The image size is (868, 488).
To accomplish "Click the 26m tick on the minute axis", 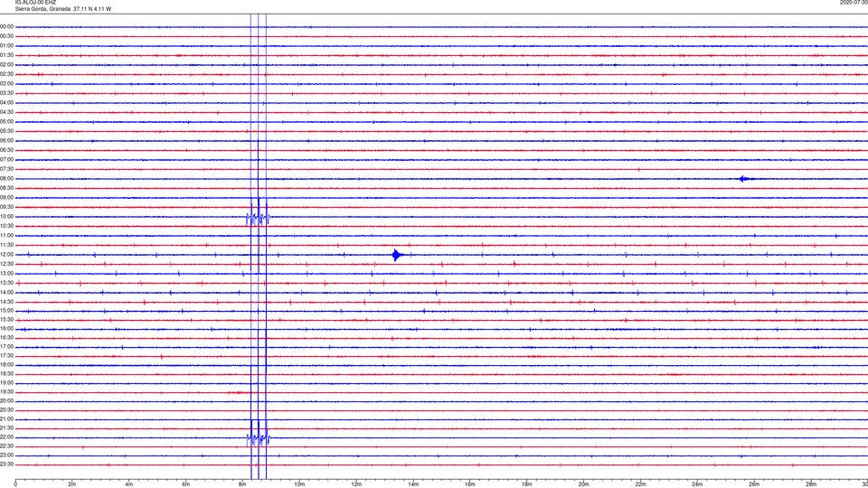I will [x=754, y=484].
